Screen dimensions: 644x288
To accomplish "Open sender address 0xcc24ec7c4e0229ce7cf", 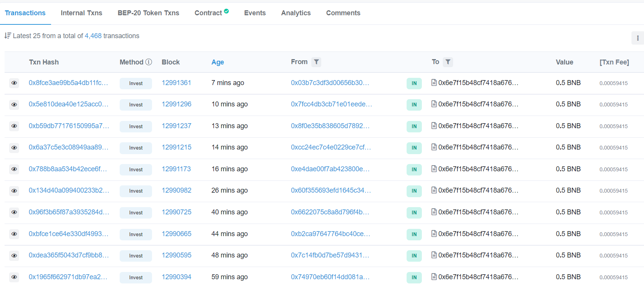I will coord(331,147).
